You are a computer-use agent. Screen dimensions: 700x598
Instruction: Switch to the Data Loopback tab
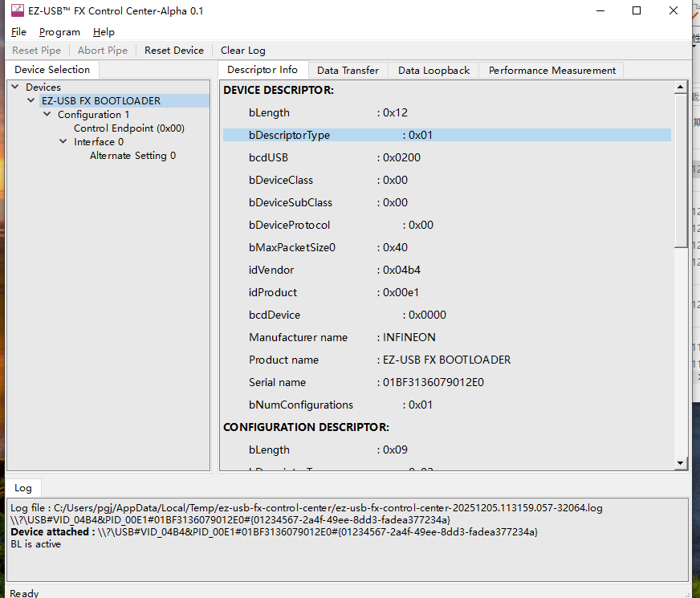point(433,71)
